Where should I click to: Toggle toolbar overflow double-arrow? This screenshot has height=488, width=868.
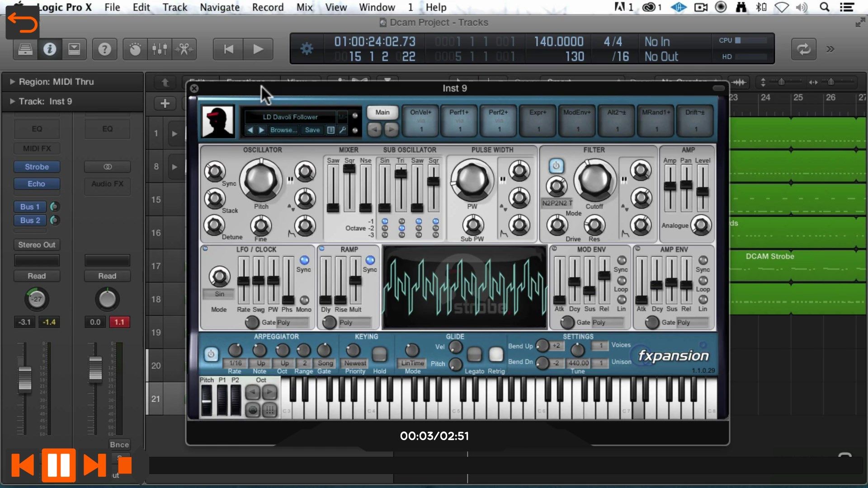click(830, 49)
